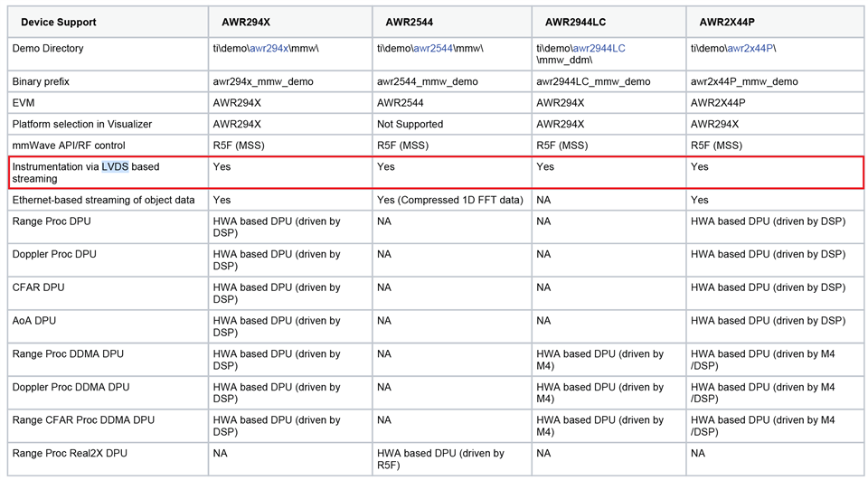Screen dimensions: 868x480
Task: Open the awr2944LC demo directory link
Action: tap(599, 48)
